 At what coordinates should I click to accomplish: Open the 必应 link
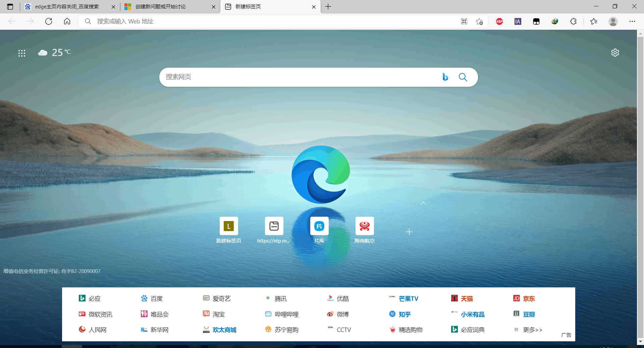pos(90,298)
